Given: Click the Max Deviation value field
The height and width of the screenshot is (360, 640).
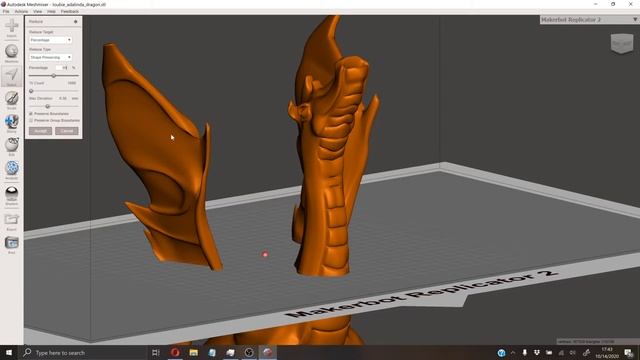Looking at the screenshot, I should pos(62,98).
